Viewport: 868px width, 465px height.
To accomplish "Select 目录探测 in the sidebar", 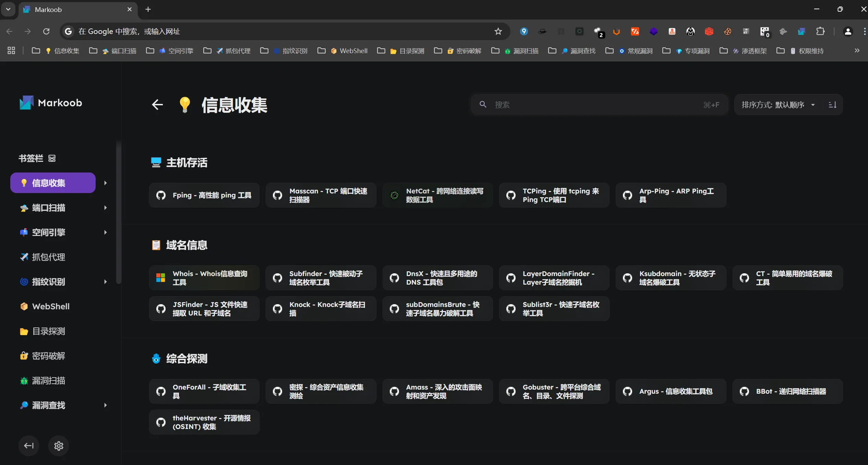I will coord(53,331).
